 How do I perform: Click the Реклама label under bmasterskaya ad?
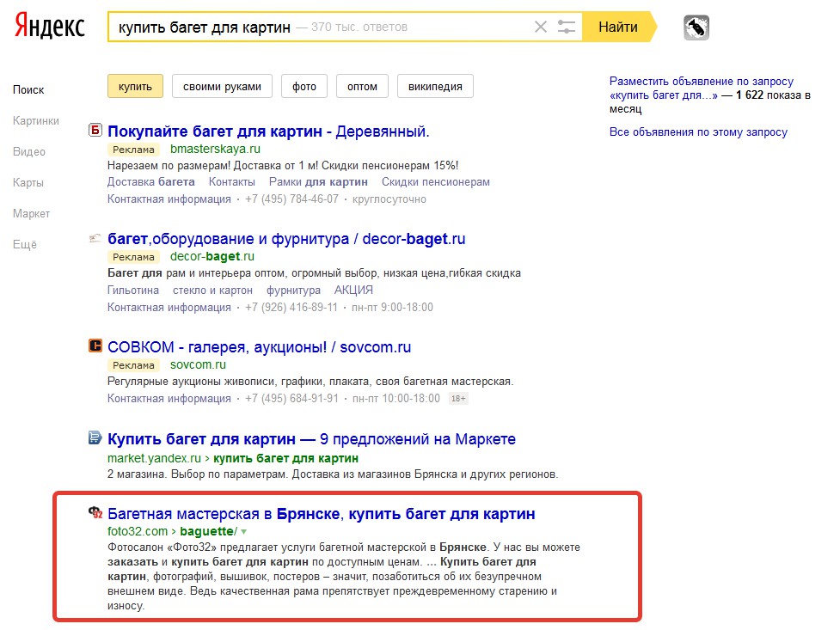(133, 150)
